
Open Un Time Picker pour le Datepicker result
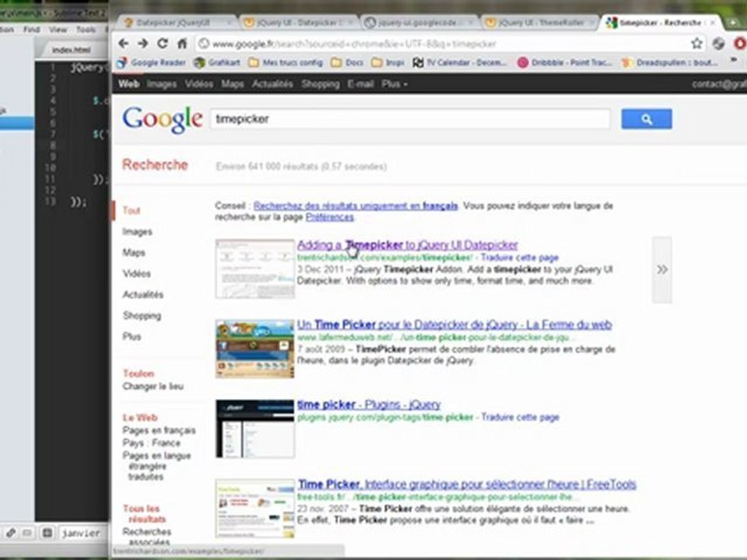click(x=454, y=325)
